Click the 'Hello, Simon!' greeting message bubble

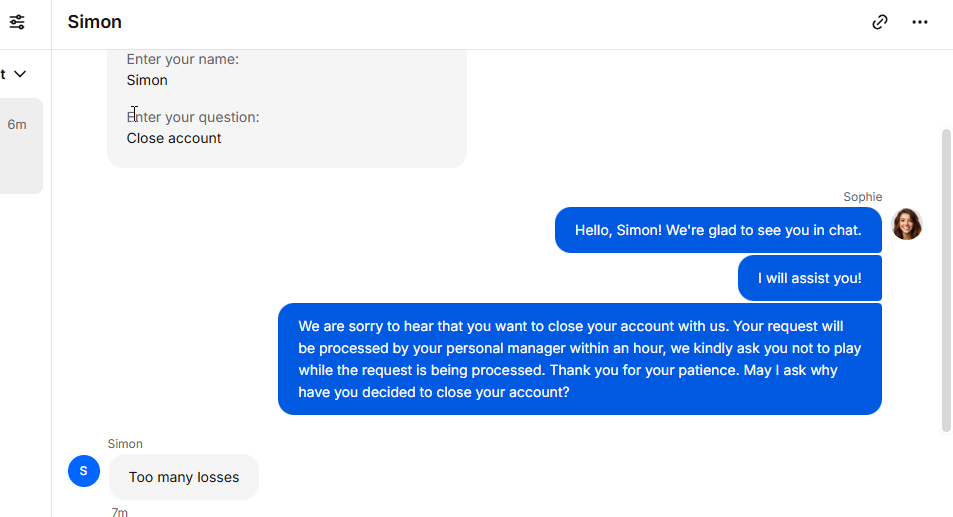point(718,230)
